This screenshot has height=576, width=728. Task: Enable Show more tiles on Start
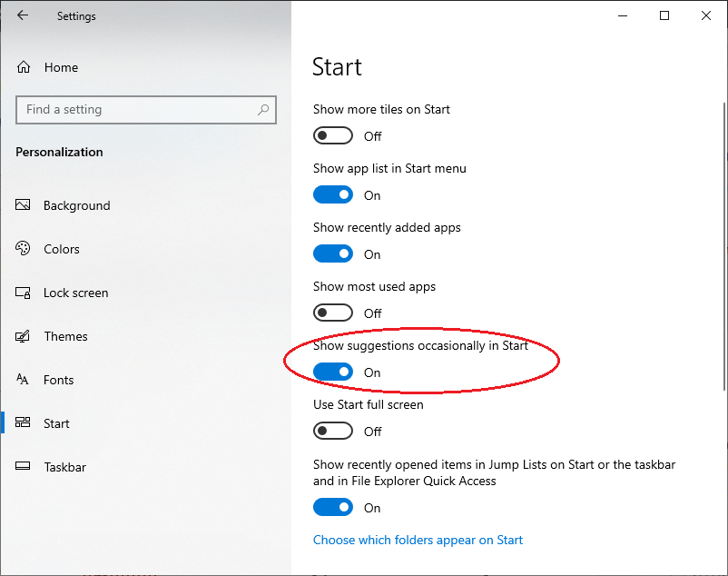click(333, 136)
